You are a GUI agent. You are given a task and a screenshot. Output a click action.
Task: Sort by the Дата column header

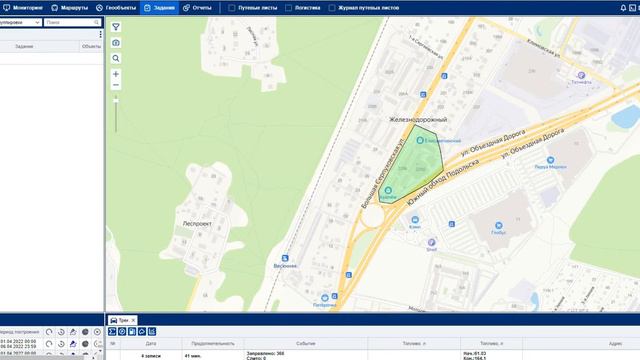point(151,344)
